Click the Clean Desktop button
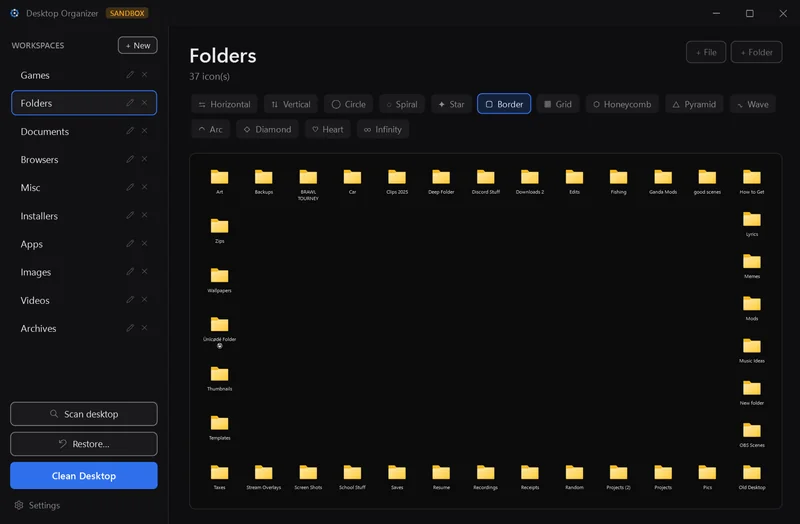Viewport: 800px width, 524px height. tap(84, 476)
